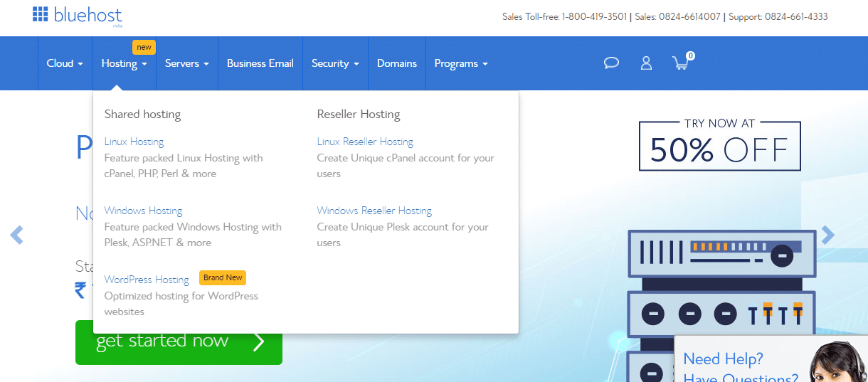
Task: Advance to the next banner slide arrow
Action: tap(827, 235)
